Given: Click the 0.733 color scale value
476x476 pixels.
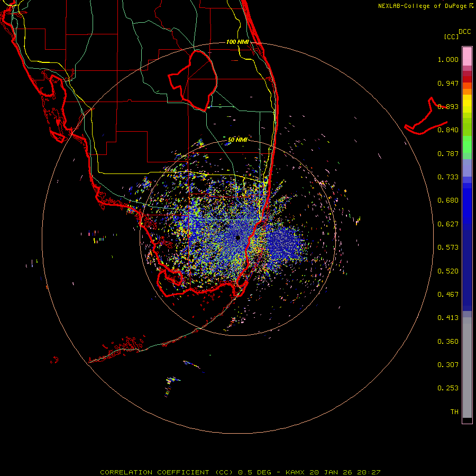Looking at the screenshot, I should tap(448, 177).
